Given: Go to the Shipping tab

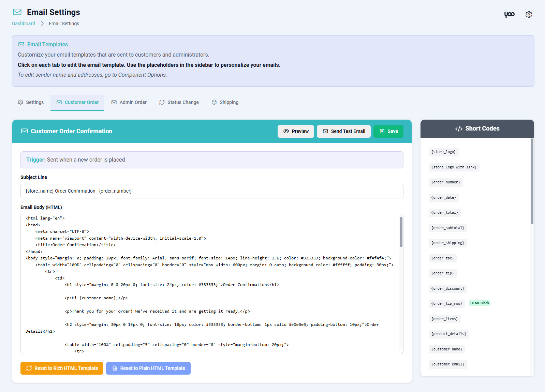Looking at the screenshot, I should [225, 103].
